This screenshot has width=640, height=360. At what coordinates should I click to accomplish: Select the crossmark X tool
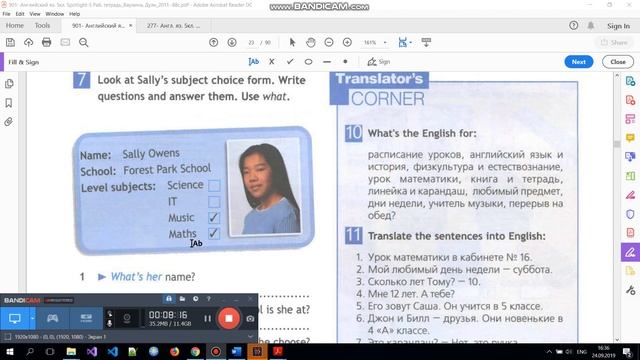[272, 62]
